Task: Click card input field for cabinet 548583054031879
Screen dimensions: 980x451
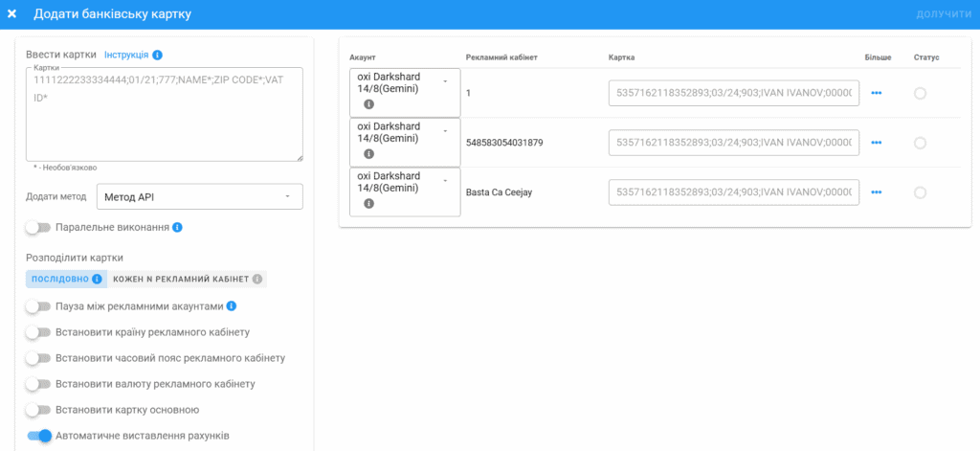Action: pyautogui.click(x=734, y=143)
